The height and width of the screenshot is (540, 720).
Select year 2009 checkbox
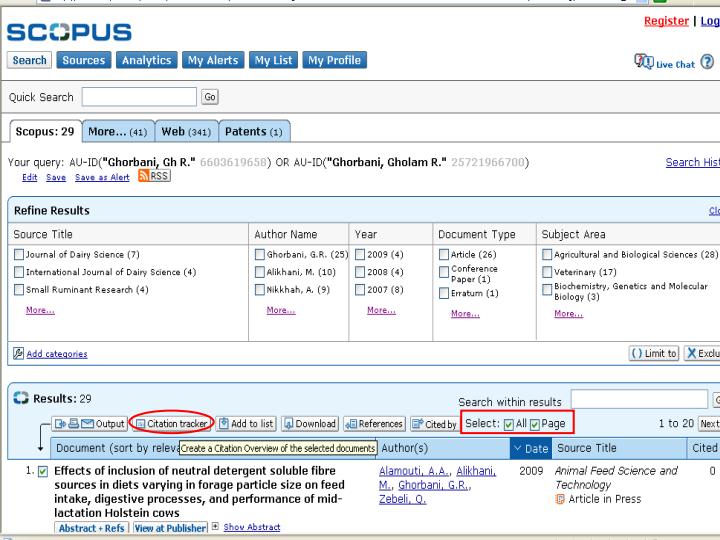point(360,254)
